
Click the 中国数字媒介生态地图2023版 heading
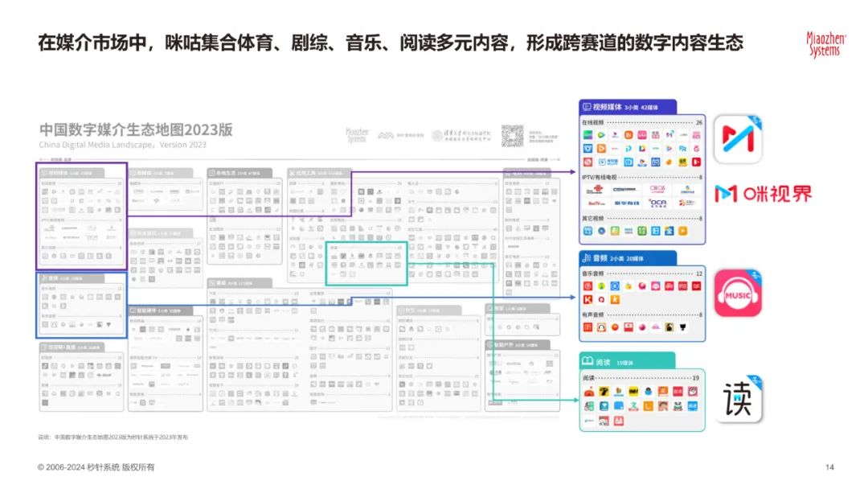136,130
